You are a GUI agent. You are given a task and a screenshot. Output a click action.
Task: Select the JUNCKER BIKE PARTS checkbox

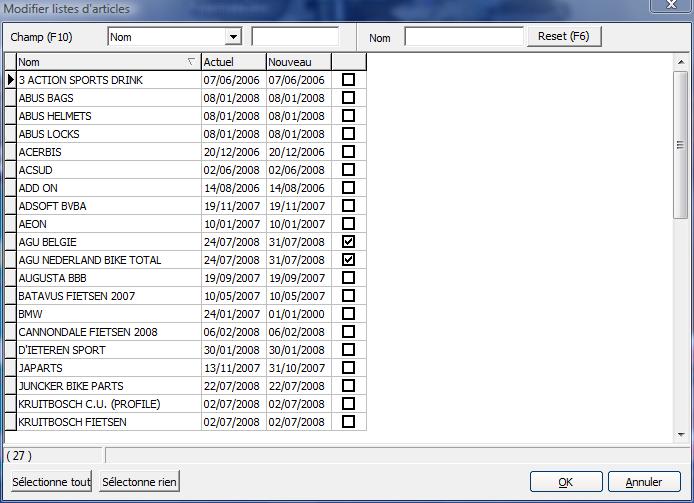pos(349,386)
